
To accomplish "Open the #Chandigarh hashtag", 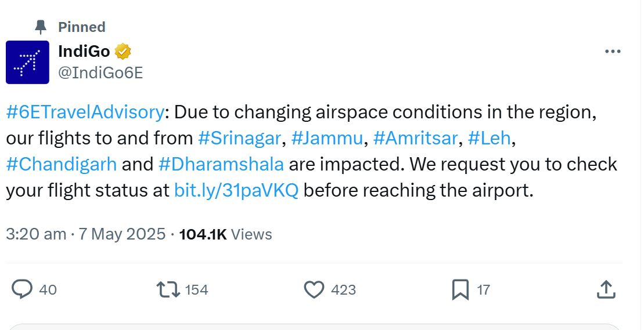I will (x=62, y=164).
